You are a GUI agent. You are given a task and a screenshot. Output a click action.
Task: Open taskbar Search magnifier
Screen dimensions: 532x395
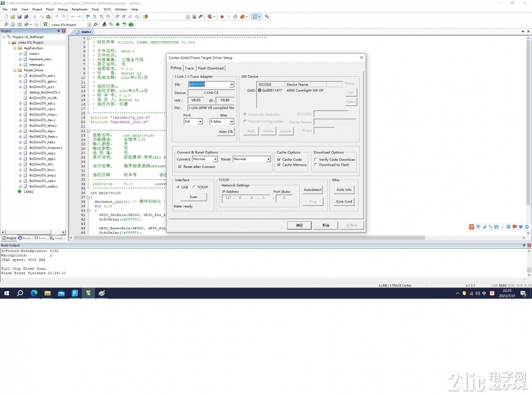(x=20, y=294)
